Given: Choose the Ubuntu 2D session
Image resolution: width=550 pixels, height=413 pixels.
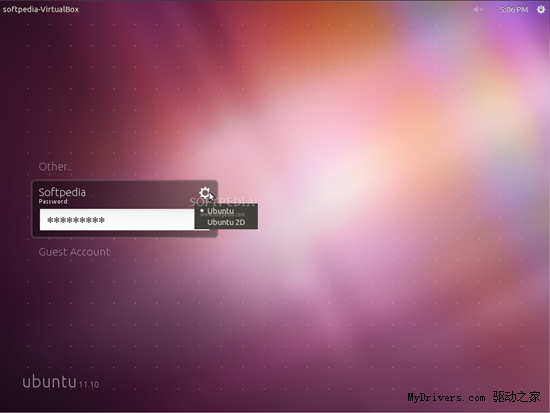Looking at the screenshot, I should point(226,222).
